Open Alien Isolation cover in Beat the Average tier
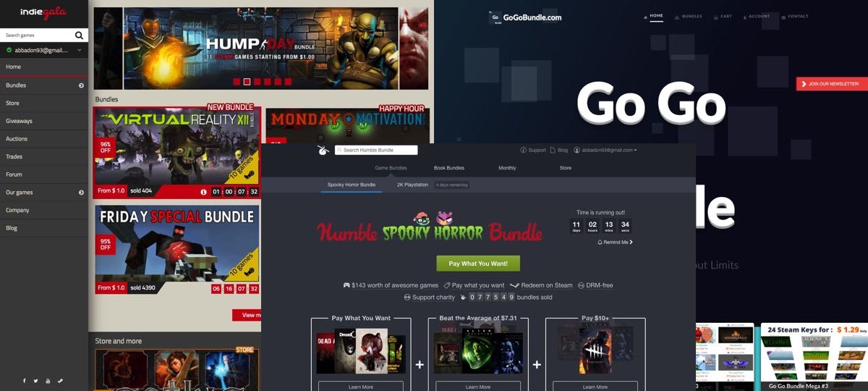Viewport: 868px width, 391px height. (477, 351)
